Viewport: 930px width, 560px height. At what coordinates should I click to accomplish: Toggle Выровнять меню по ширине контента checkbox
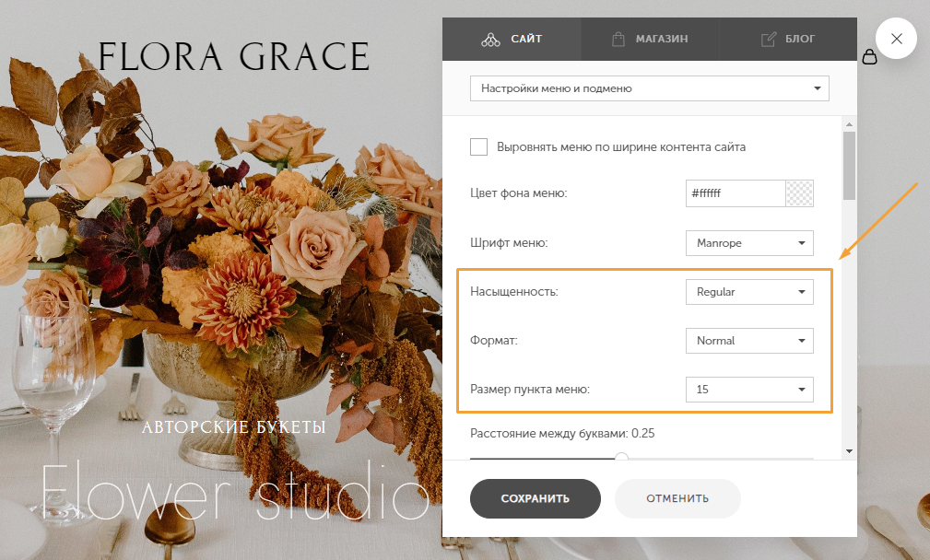tap(478, 147)
